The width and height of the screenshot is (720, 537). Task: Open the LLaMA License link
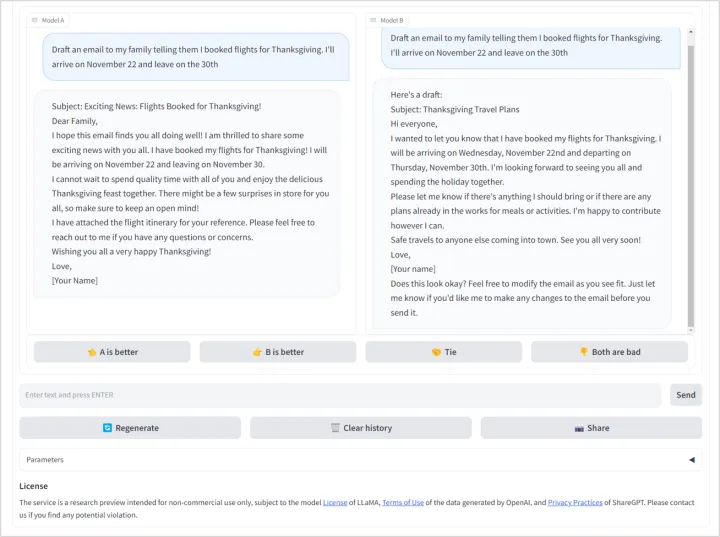(x=335, y=503)
